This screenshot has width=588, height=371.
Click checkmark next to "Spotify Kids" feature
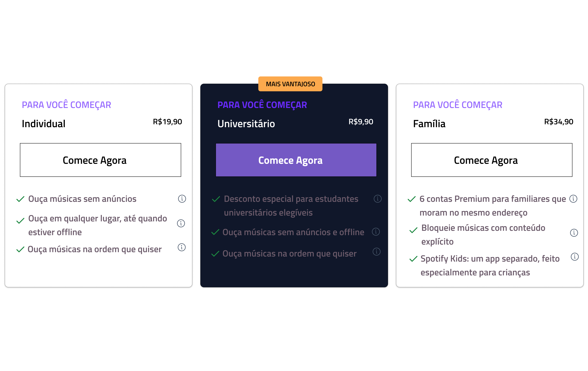pyautogui.click(x=413, y=259)
